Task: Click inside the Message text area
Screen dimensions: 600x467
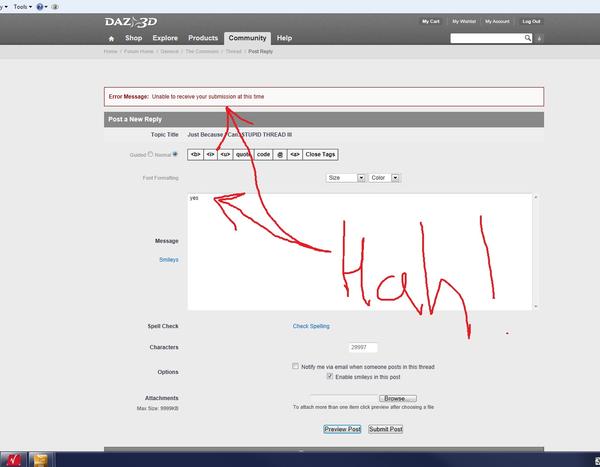Action: click(360, 252)
